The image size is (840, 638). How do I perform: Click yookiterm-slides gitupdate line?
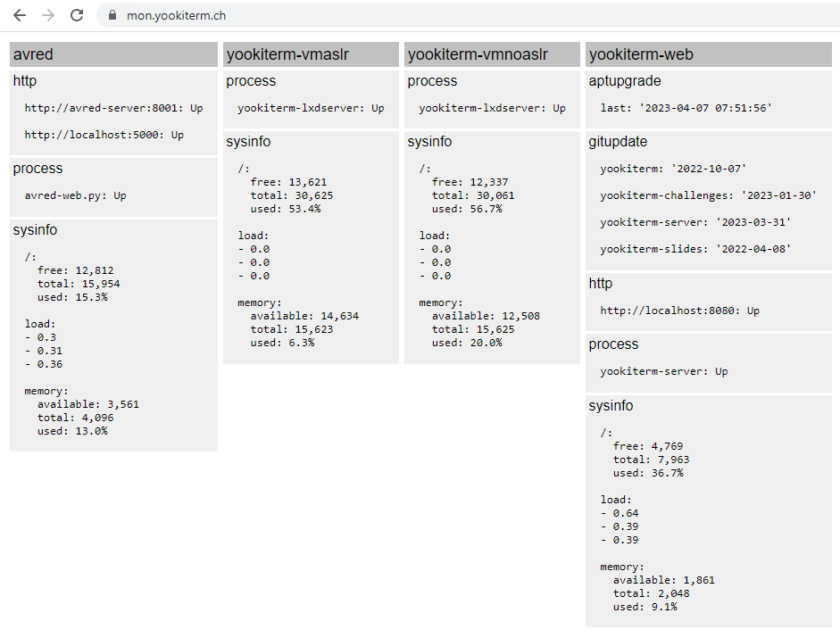(695, 249)
